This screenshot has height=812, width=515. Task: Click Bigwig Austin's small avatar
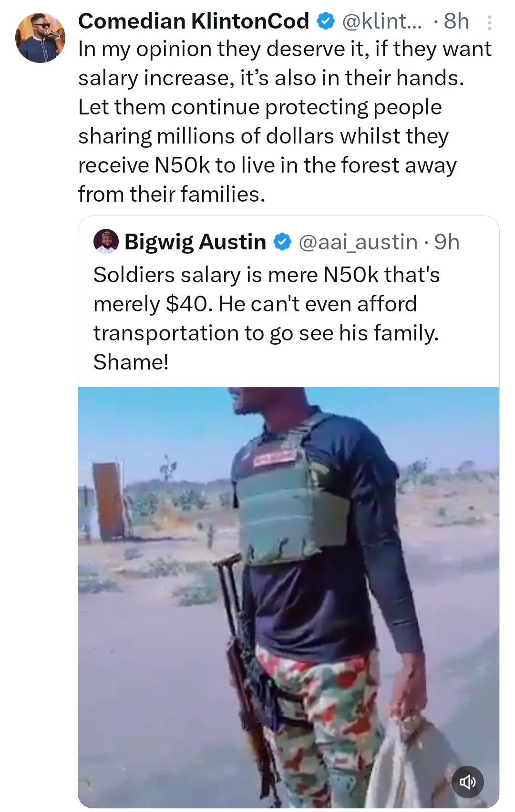coord(106,242)
